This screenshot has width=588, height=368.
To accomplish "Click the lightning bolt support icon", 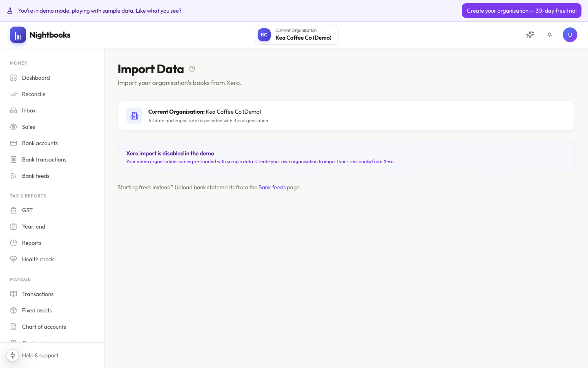I will click(x=13, y=355).
